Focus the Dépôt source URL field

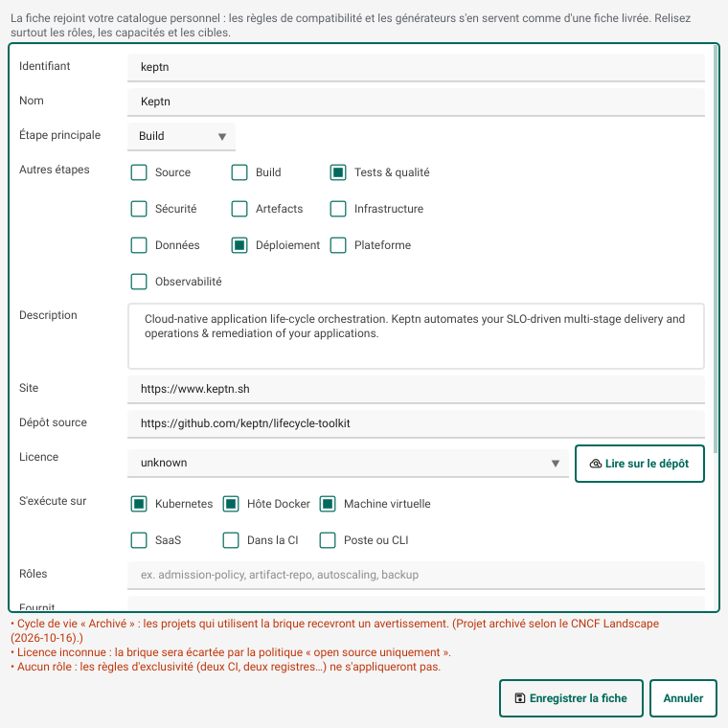416,424
